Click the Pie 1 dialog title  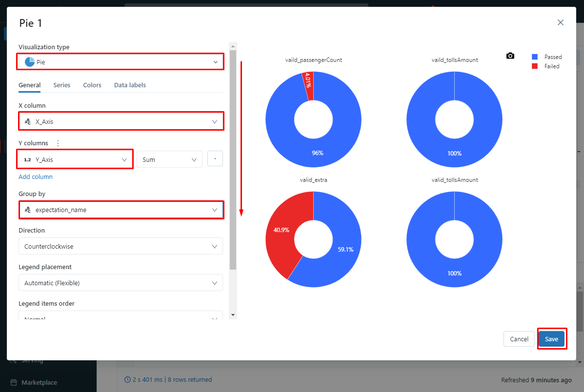(31, 23)
